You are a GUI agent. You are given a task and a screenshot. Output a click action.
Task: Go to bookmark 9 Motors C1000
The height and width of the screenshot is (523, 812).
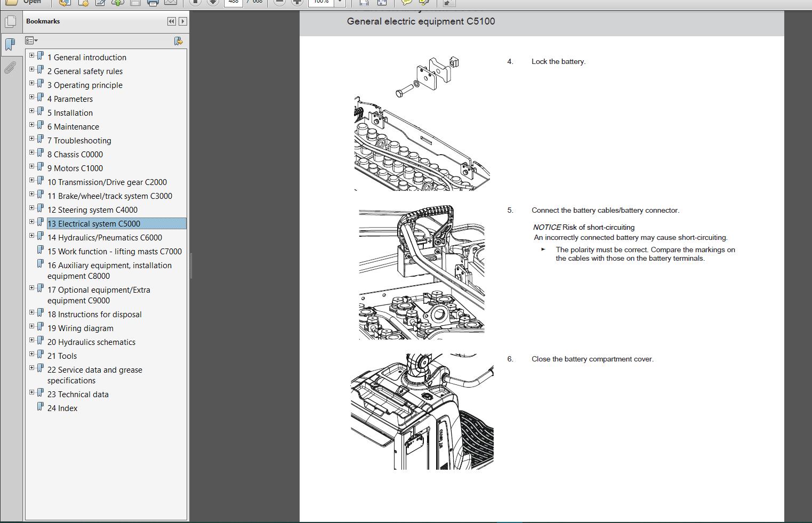click(x=75, y=168)
